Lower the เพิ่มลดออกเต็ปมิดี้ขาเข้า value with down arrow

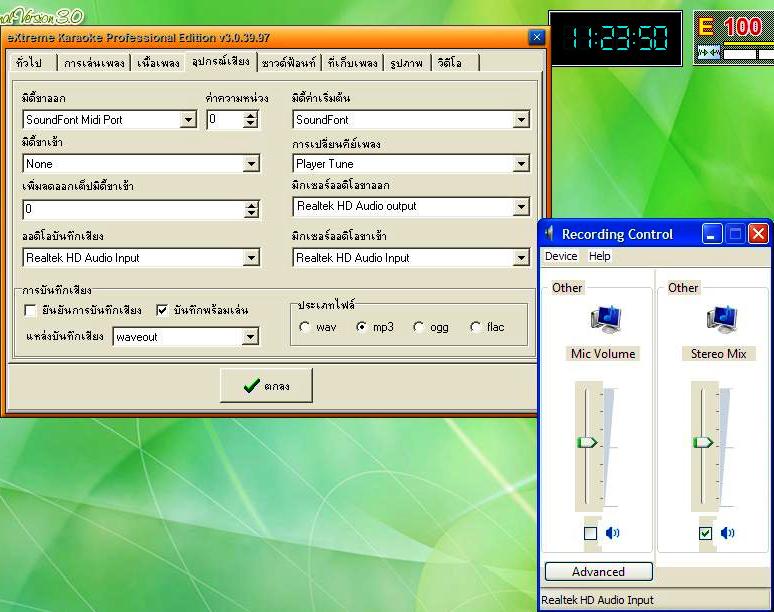252,213
